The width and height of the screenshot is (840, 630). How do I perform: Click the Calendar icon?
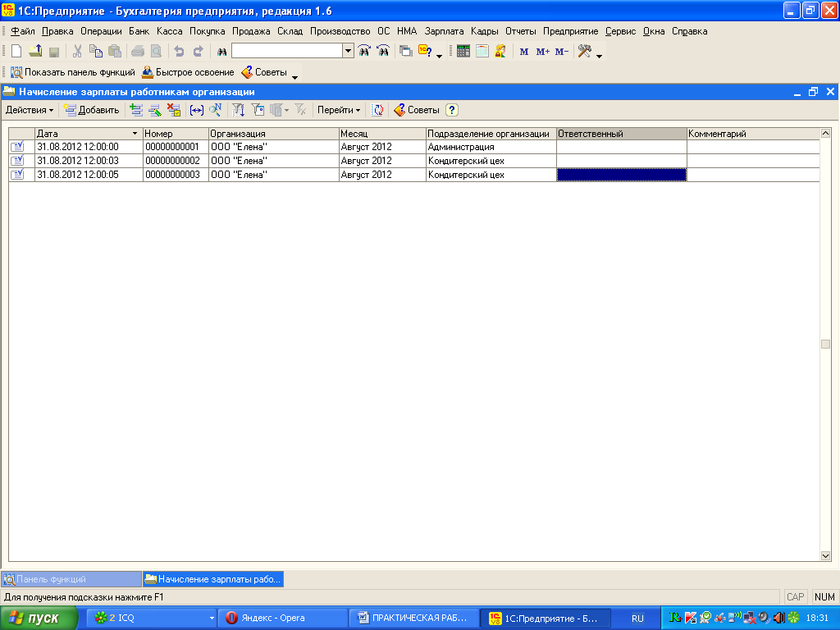tap(482, 52)
